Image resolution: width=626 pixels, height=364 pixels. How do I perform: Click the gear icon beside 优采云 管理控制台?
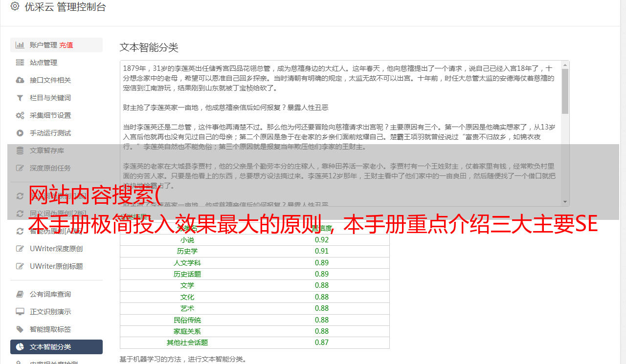(15, 7)
